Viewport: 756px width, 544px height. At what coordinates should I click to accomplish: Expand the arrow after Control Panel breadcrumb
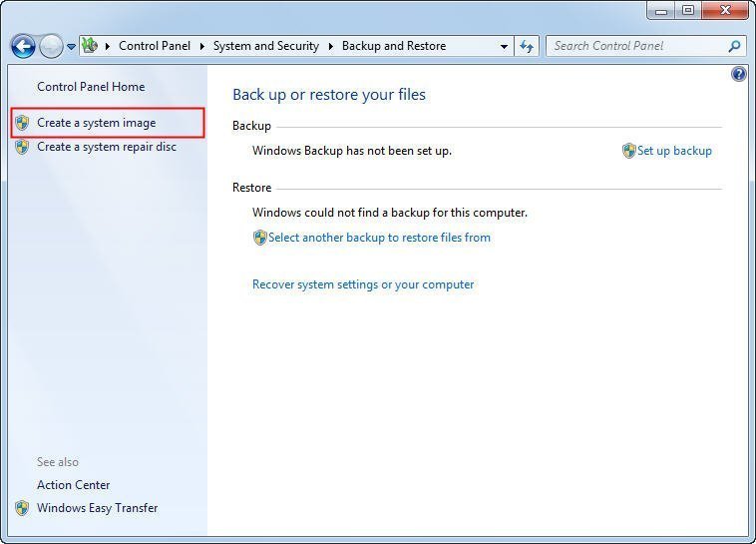tap(202, 46)
